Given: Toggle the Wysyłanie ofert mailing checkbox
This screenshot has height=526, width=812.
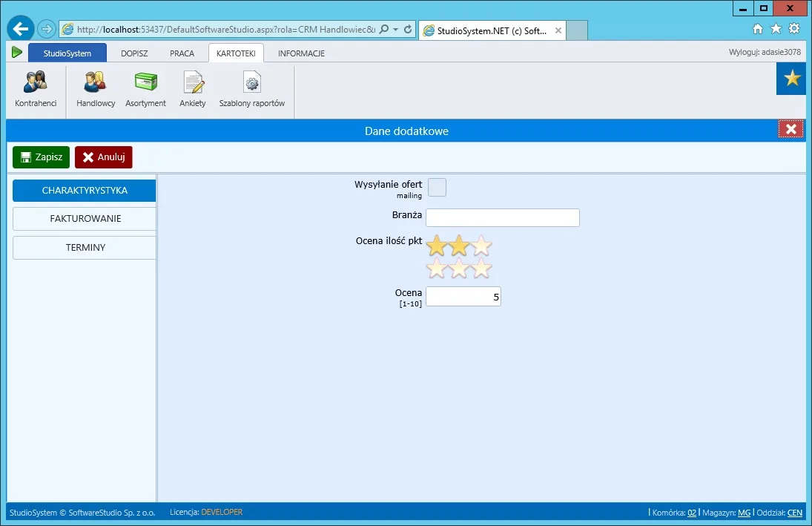Looking at the screenshot, I should tap(437, 188).
